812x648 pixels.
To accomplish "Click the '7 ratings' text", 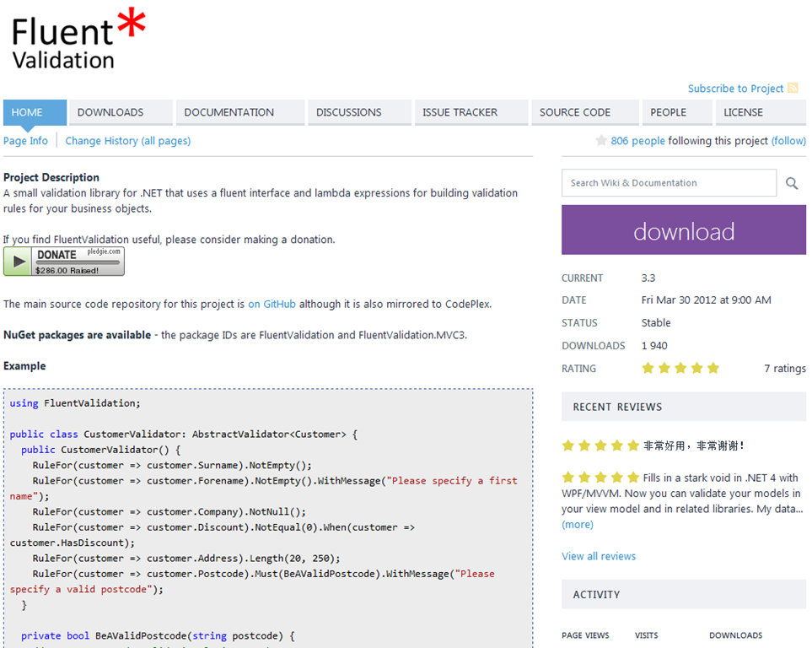I will click(x=784, y=368).
